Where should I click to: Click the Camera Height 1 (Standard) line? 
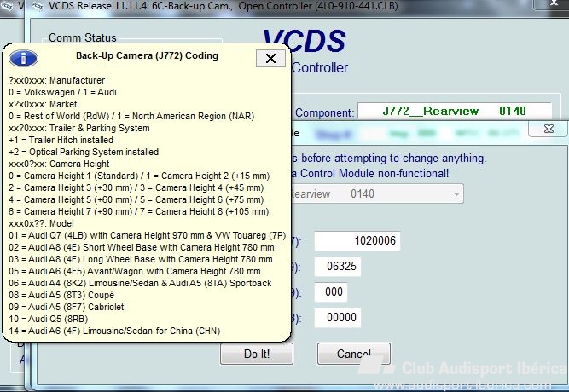coord(139,176)
